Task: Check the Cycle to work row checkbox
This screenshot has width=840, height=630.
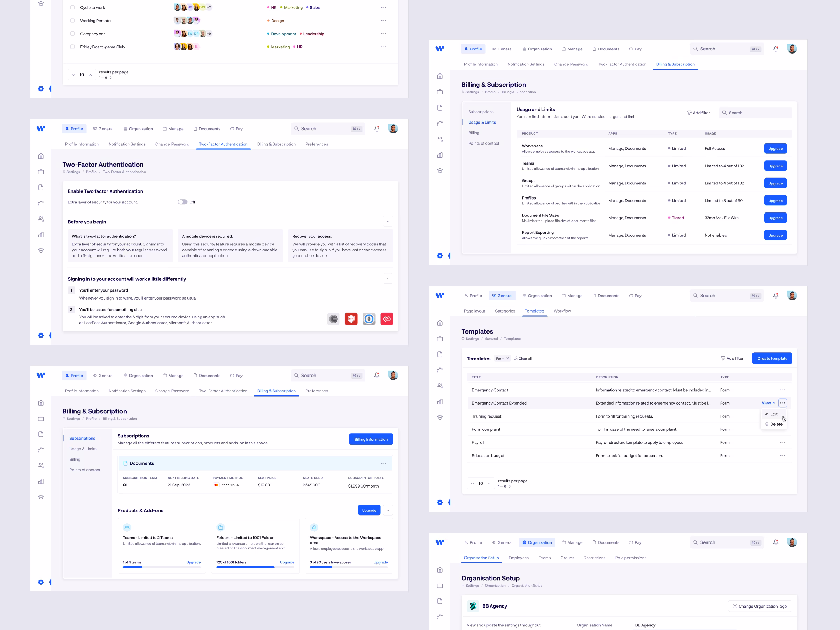Action: 72,8
